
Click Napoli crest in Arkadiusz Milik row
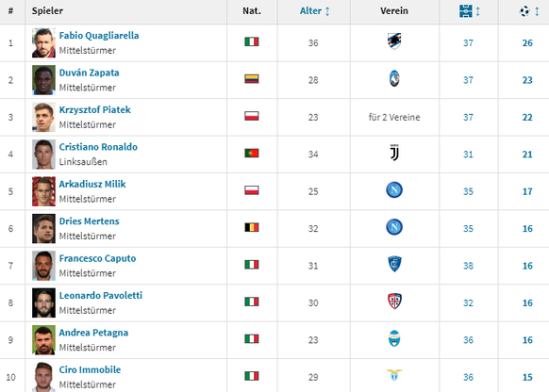pyautogui.click(x=394, y=190)
